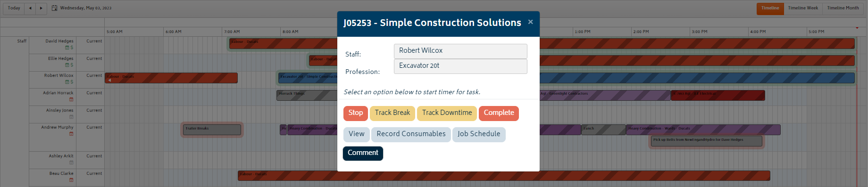868x187 pixels.
Task: Click Ainsley Jones' grey calendar icon
Action: [71, 117]
